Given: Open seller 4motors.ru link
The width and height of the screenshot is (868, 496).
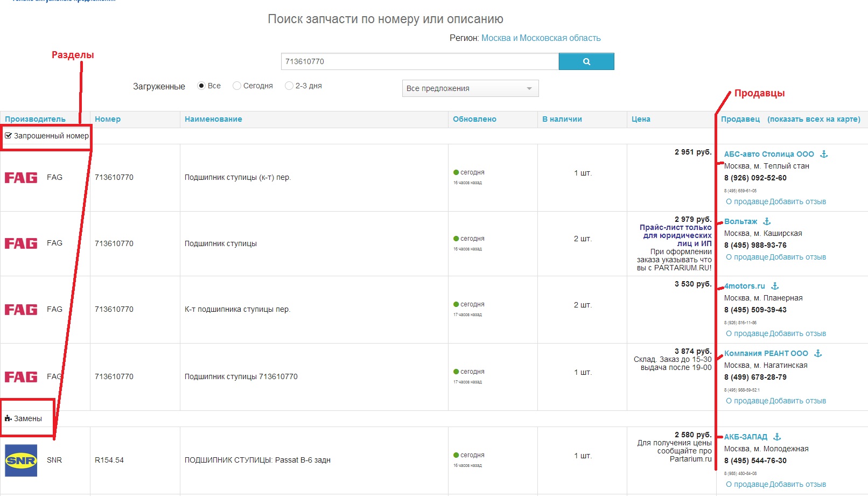Looking at the screenshot, I should click(745, 286).
